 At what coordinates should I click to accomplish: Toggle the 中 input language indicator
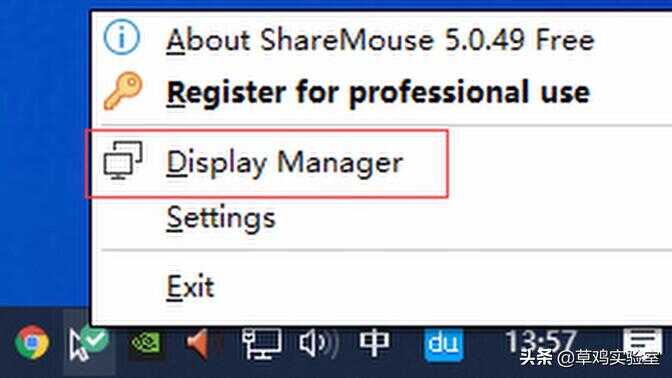[x=374, y=343]
